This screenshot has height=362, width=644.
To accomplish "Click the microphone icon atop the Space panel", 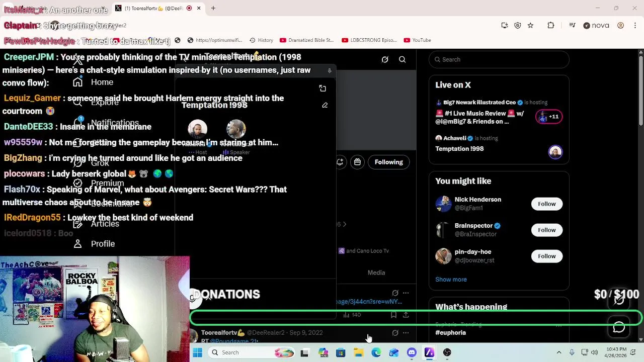I will tap(330, 71).
